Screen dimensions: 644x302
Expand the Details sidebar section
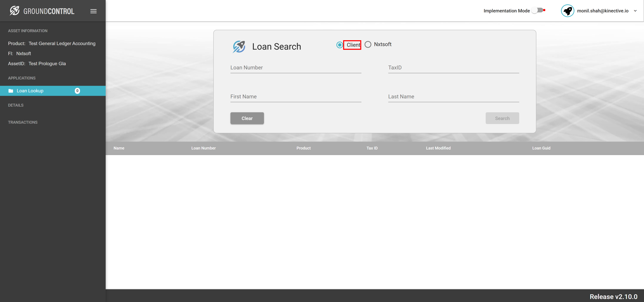coord(16,105)
